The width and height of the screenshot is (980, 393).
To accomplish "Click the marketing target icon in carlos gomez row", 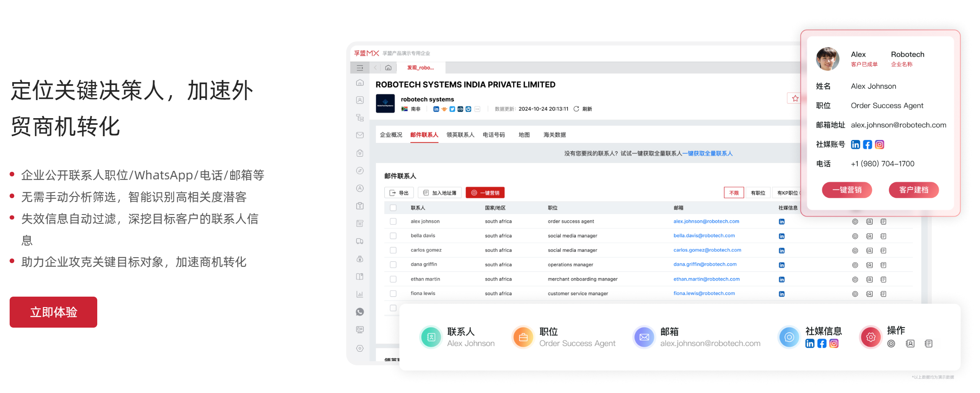I will (855, 251).
